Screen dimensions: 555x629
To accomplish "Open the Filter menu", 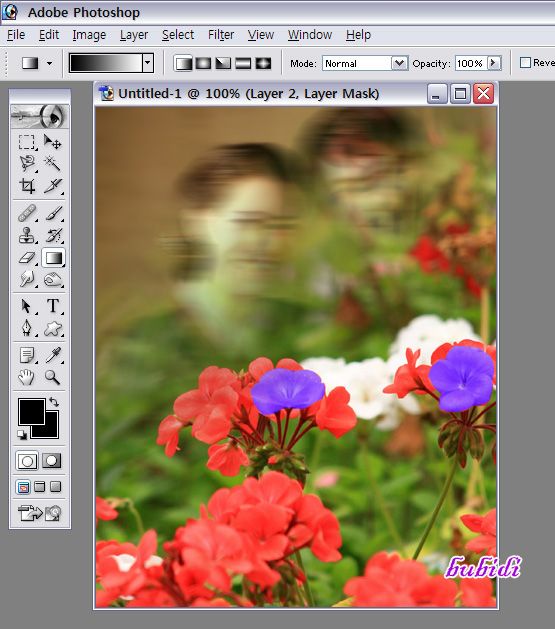I will [x=221, y=35].
